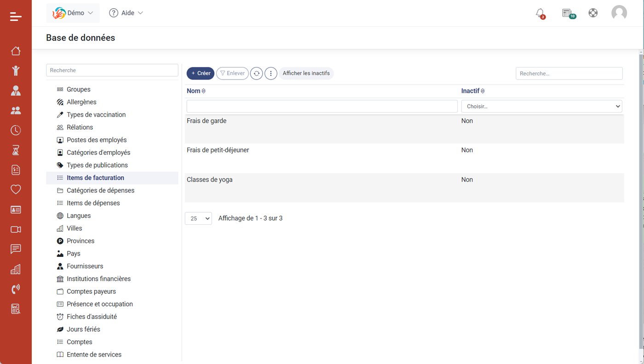Open the home icon in sidebar

pos(16,51)
